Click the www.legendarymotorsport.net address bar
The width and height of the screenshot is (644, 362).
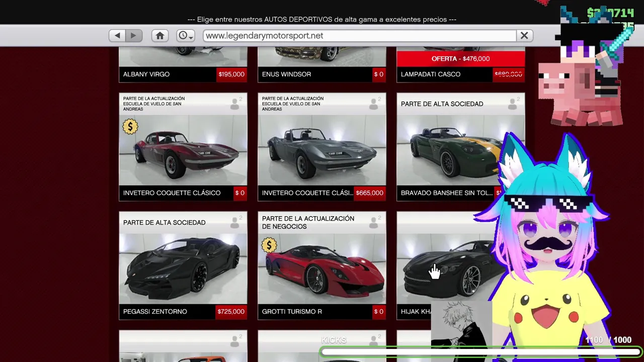(x=360, y=36)
